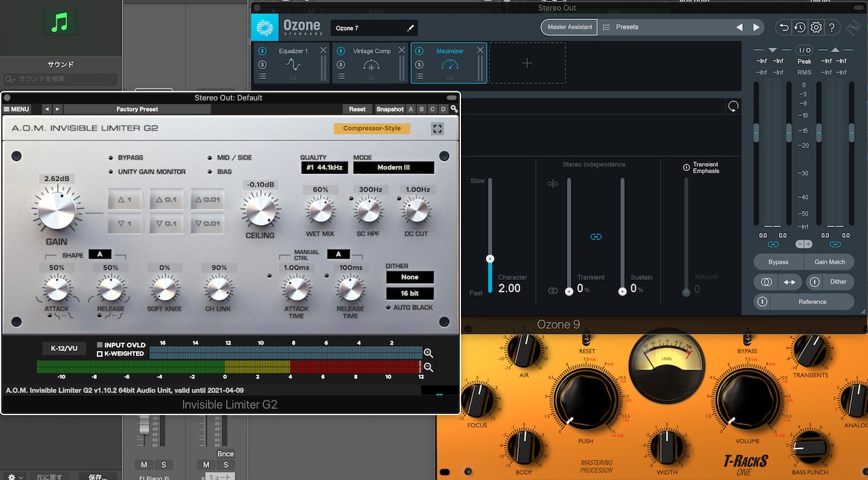Open Ozone undo history clock icon
This screenshot has height=480, width=868.
800,27
